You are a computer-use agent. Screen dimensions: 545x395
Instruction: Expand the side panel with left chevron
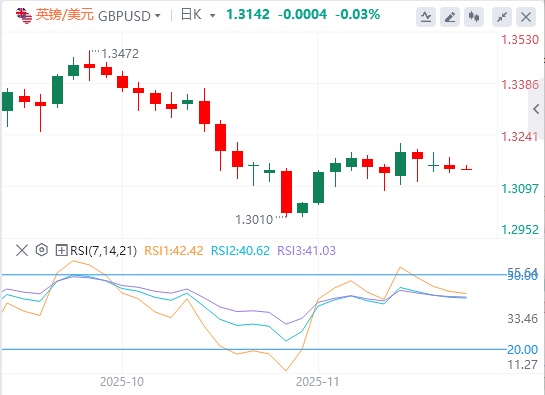tap(536, 109)
